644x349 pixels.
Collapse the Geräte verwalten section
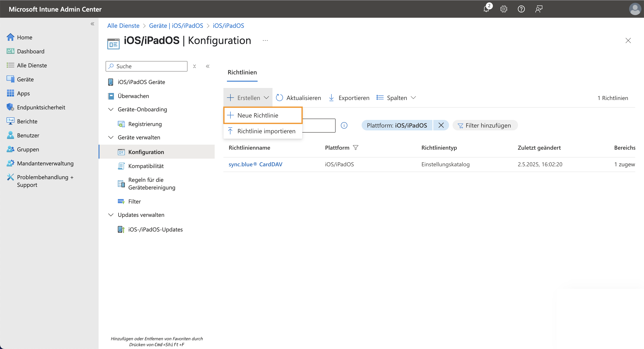coord(111,137)
